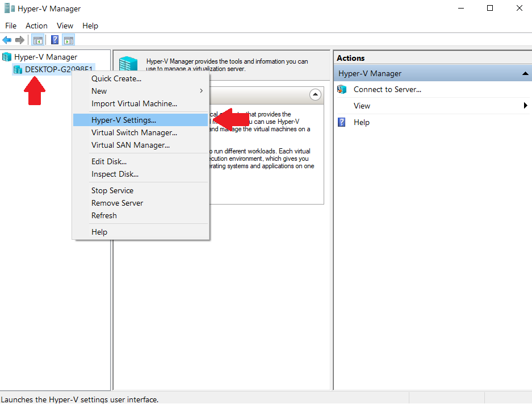Expand the New submenu
The image size is (532, 404).
(x=140, y=91)
